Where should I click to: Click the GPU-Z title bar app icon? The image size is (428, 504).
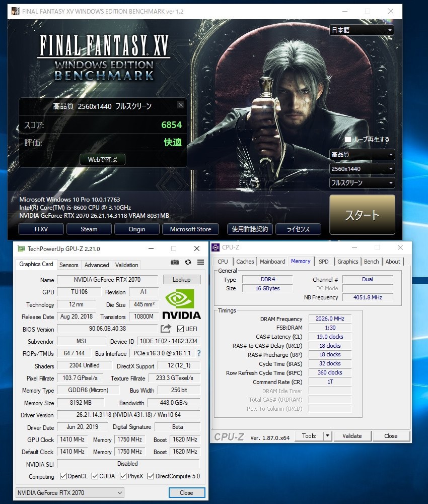21,248
